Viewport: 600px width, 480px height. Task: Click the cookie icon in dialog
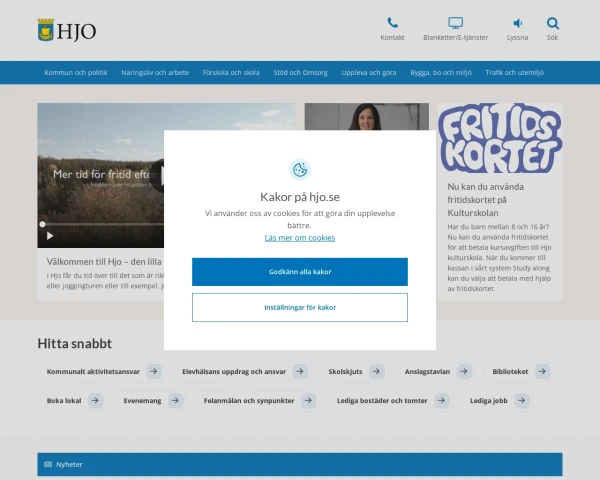(300, 170)
